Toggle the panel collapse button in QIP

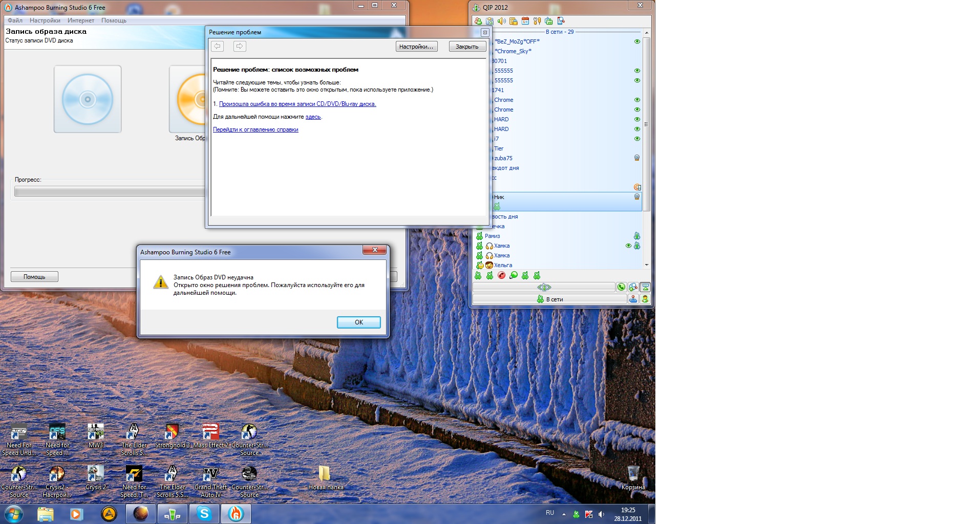pyautogui.click(x=645, y=287)
